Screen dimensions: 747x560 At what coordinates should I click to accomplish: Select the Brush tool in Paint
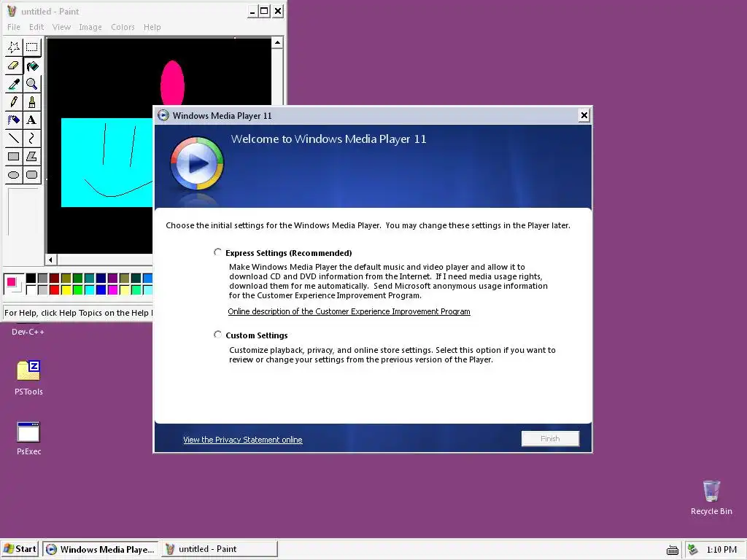(x=32, y=102)
